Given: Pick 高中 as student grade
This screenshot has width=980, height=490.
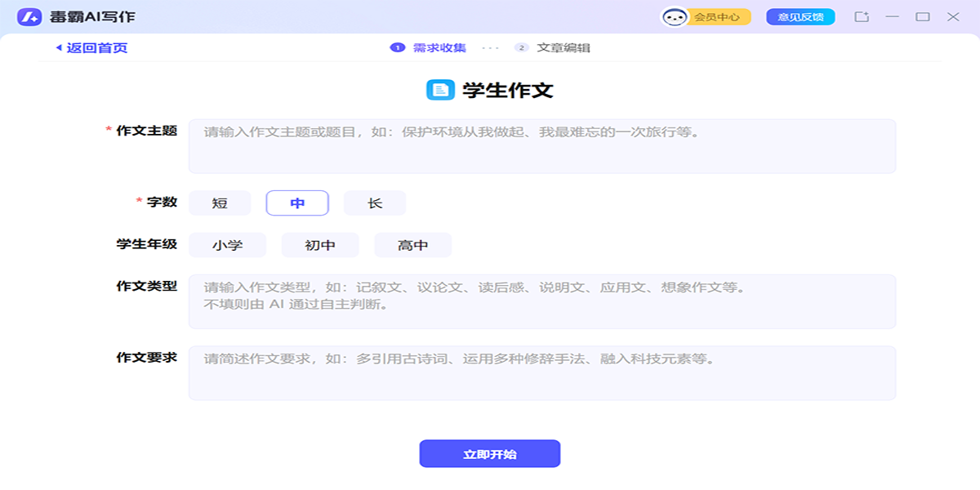Looking at the screenshot, I should (x=412, y=245).
